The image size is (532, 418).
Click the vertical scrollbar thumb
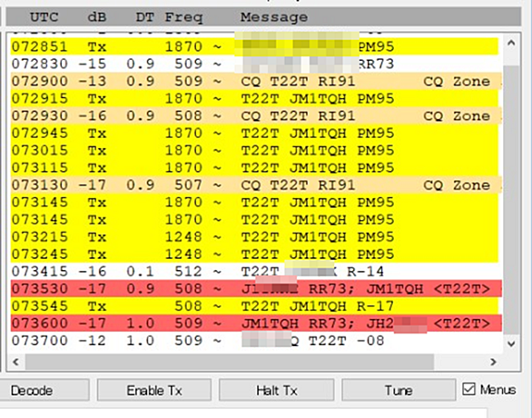point(511,200)
